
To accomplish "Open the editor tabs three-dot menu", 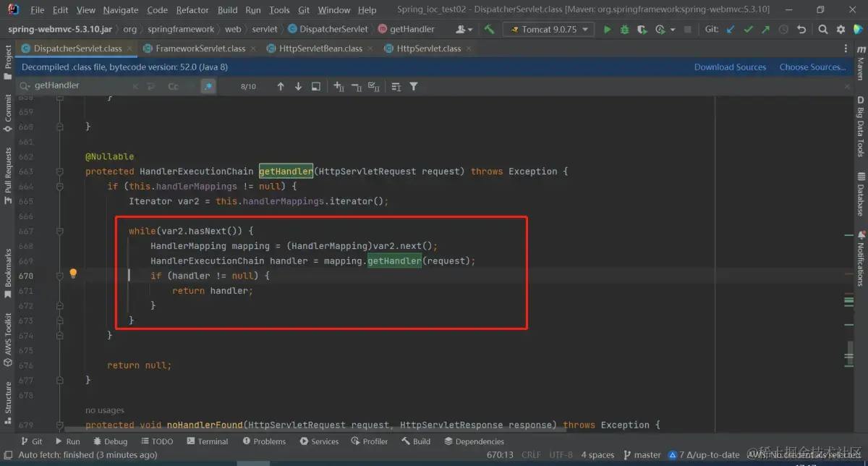I will point(844,48).
